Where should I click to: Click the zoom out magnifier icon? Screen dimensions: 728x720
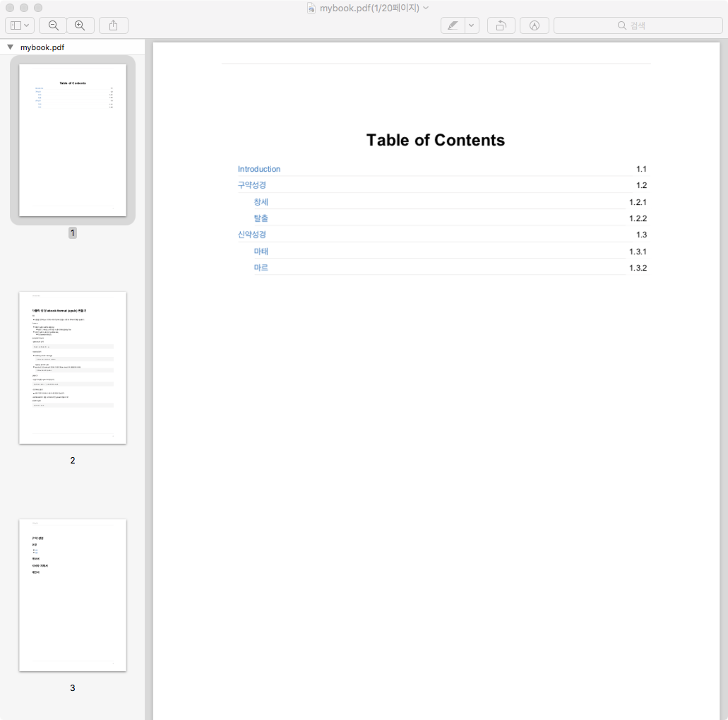point(53,25)
